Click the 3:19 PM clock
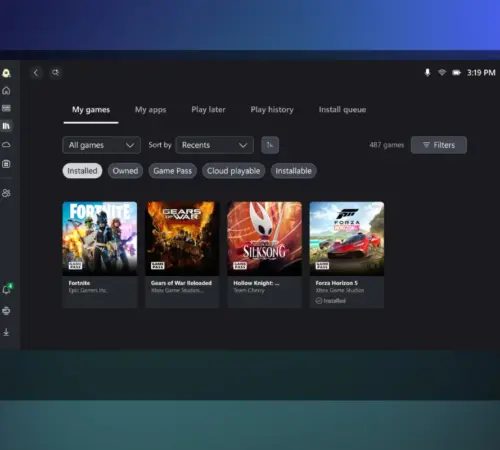 481,73
